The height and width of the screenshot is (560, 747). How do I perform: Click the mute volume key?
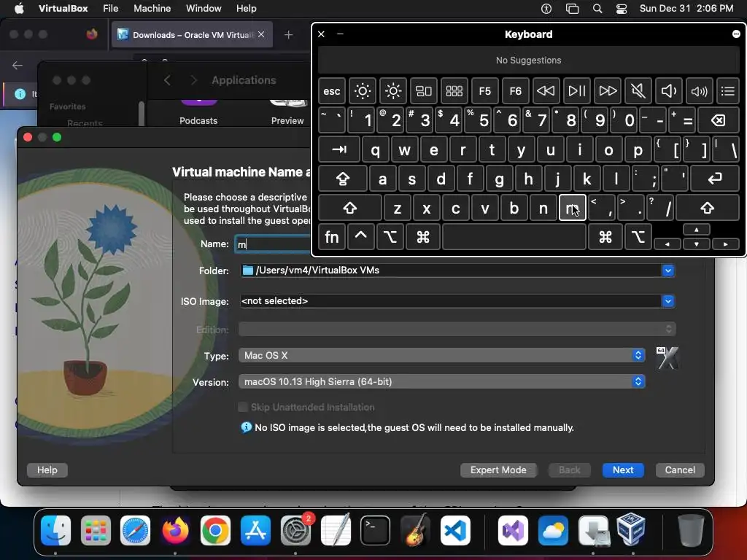[x=638, y=91]
